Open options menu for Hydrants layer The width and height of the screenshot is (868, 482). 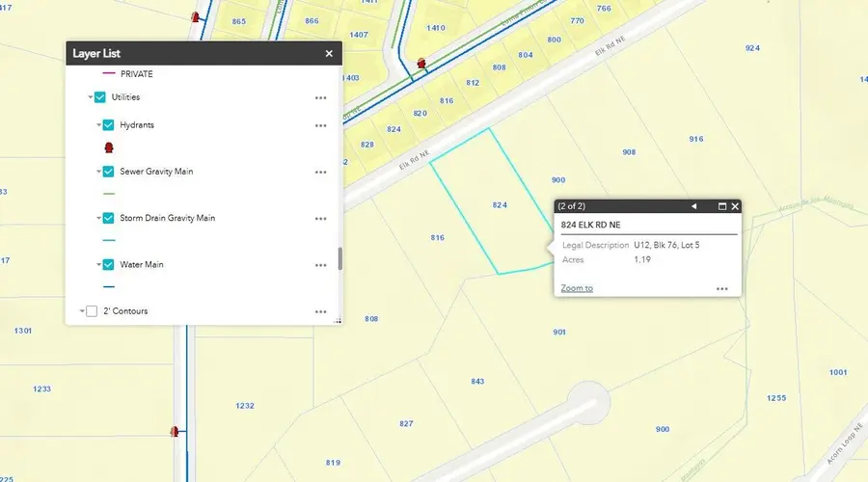click(320, 125)
